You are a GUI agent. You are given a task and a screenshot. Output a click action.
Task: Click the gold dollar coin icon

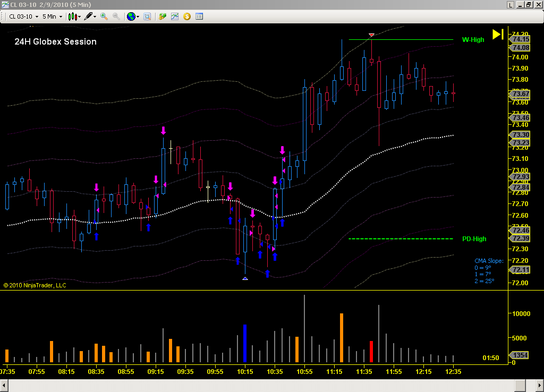click(x=187, y=16)
